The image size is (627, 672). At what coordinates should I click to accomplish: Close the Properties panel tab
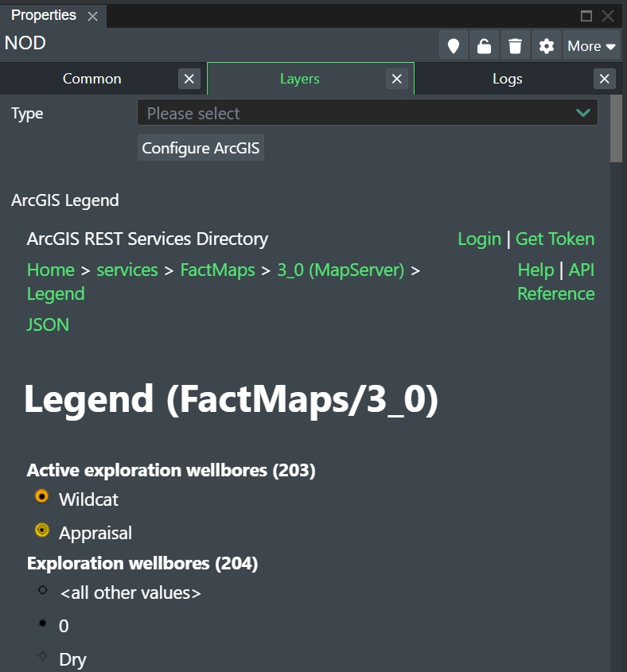(x=92, y=16)
